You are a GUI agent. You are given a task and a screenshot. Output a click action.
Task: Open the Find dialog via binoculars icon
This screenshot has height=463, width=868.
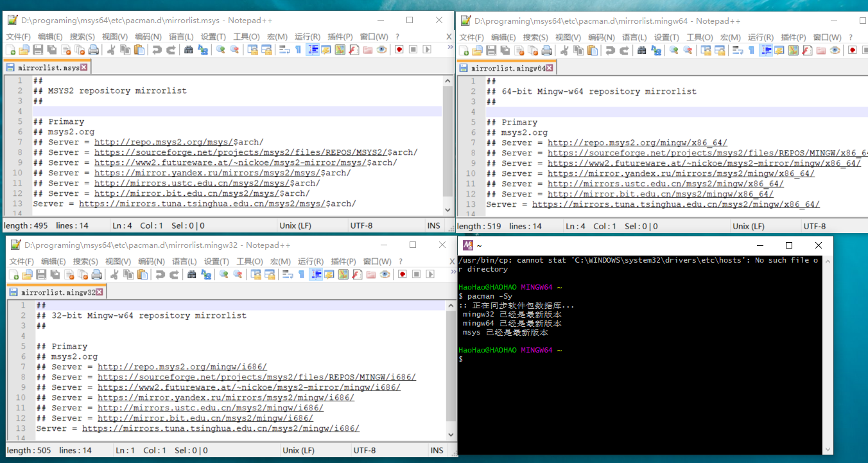(x=189, y=50)
